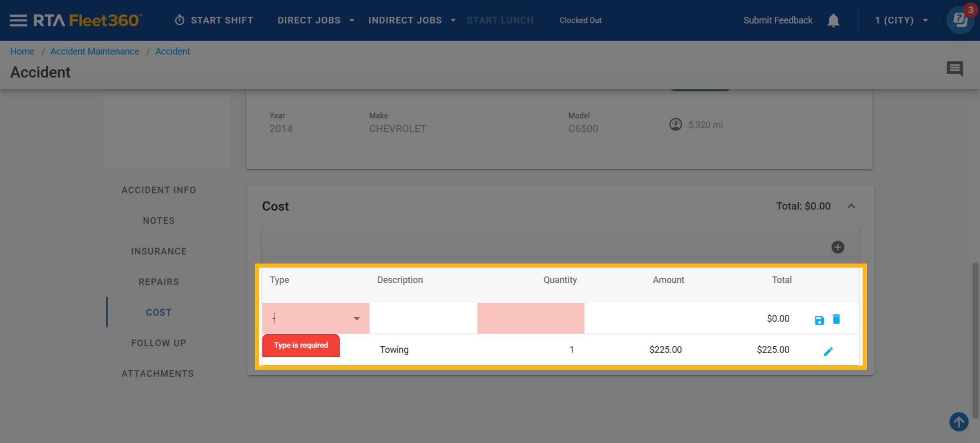The image size is (980, 443).
Task: Click the notifications bell icon
Action: 833,20
